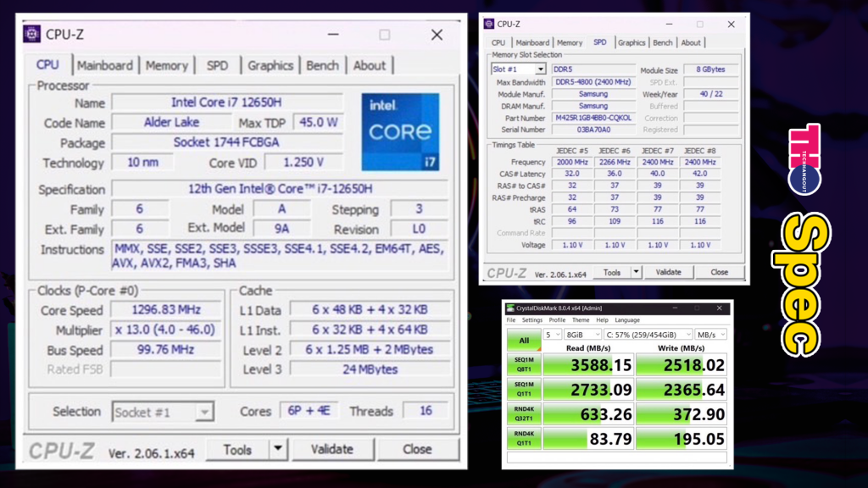Click Tools button in SPD window

(612, 272)
